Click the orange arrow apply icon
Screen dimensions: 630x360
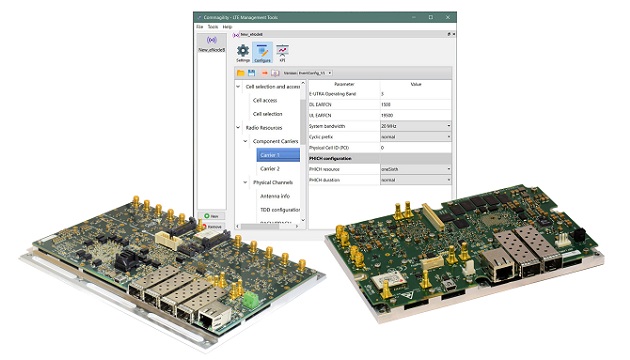point(264,73)
